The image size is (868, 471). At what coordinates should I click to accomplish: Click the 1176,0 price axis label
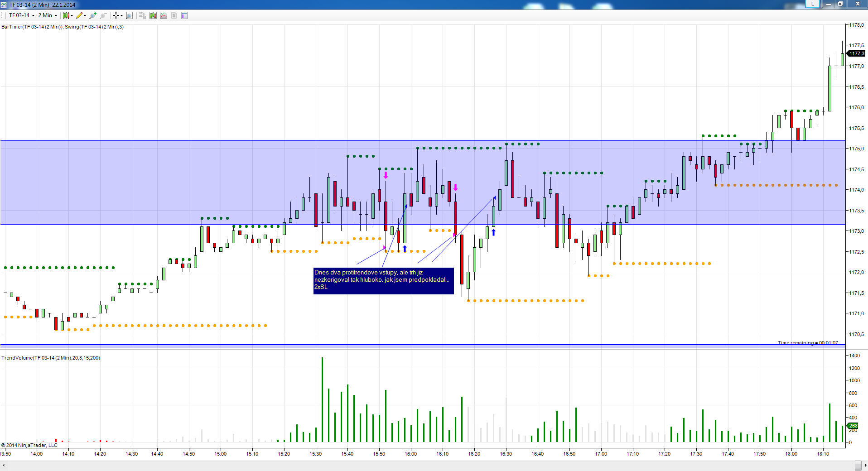[856, 107]
